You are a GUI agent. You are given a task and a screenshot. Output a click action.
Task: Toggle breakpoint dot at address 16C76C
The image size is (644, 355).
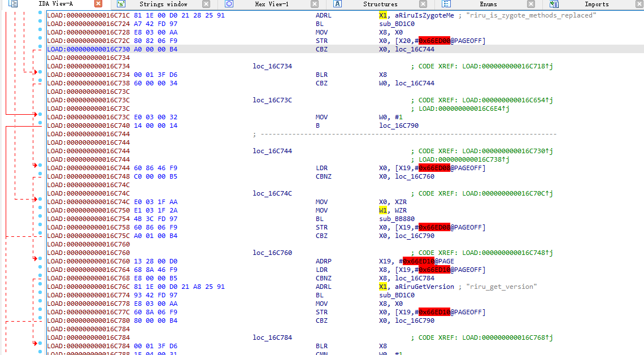click(x=40, y=287)
